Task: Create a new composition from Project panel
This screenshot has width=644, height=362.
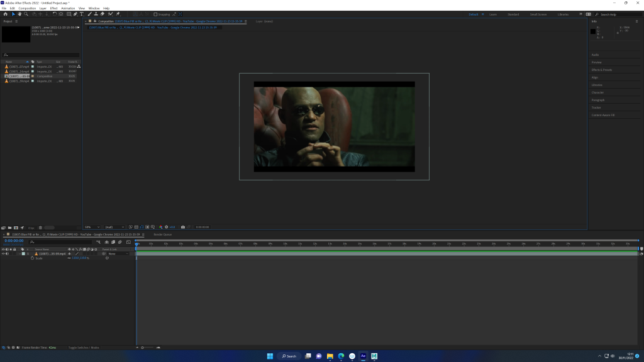Action: 16,228
